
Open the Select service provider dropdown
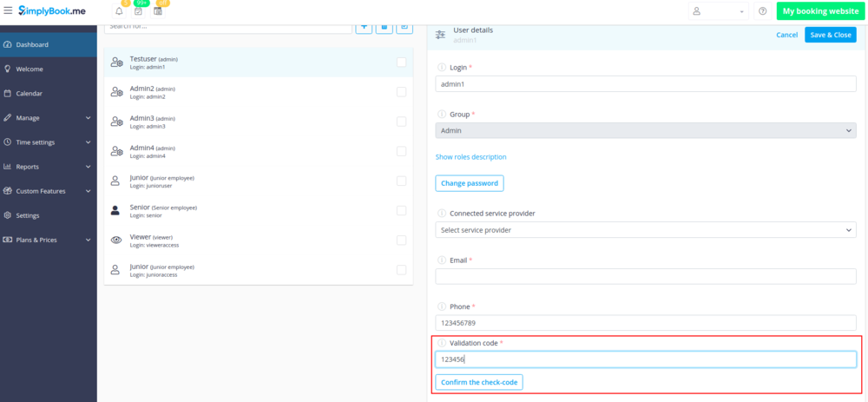click(x=645, y=230)
